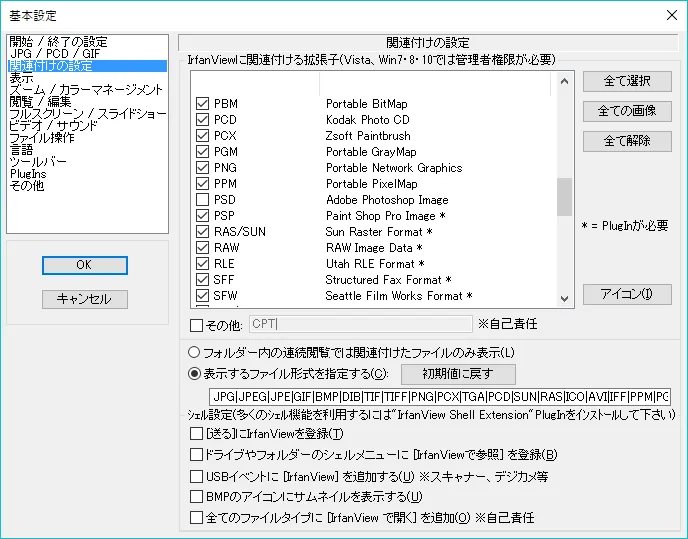Click the extension list scrollbar thumb

pos(565,197)
